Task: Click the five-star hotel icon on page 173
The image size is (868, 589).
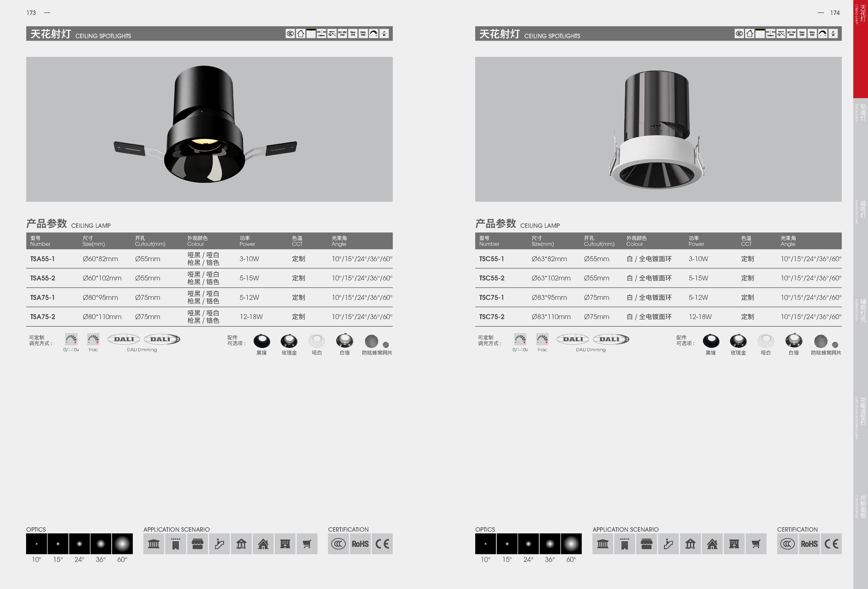Action: (176, 544)
